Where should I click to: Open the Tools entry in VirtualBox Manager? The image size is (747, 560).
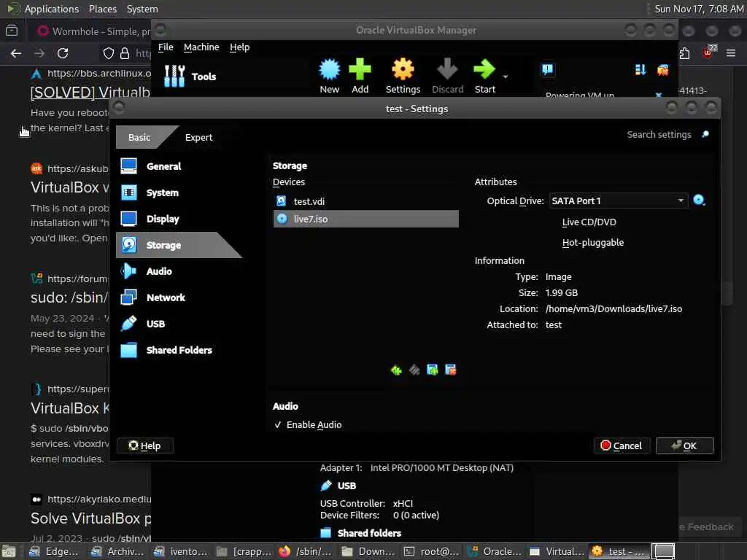[190, 76]
